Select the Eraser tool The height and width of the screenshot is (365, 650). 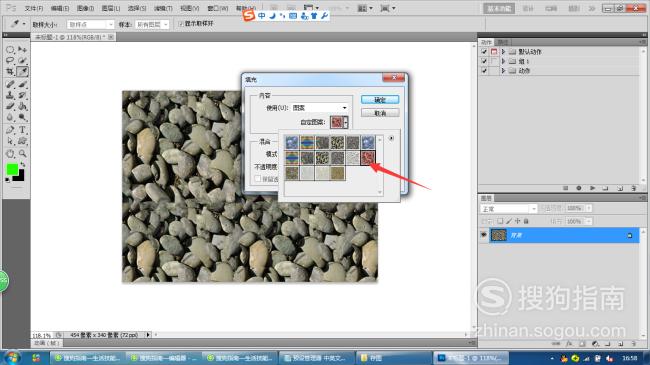coord(10,107)
